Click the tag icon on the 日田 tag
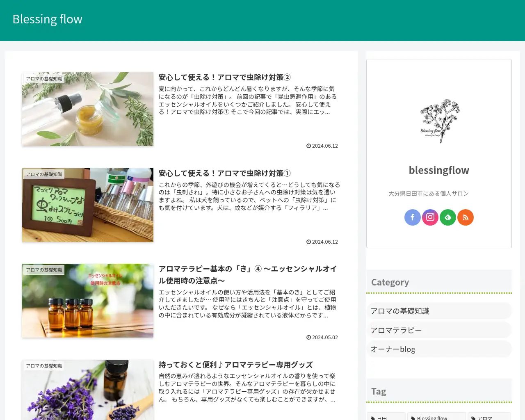 pyautogui.click(x=374, y=418)
